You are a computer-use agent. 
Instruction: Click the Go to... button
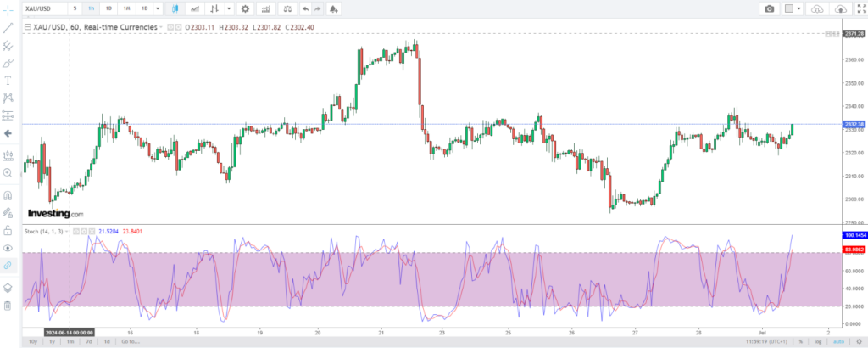point(130,342)
